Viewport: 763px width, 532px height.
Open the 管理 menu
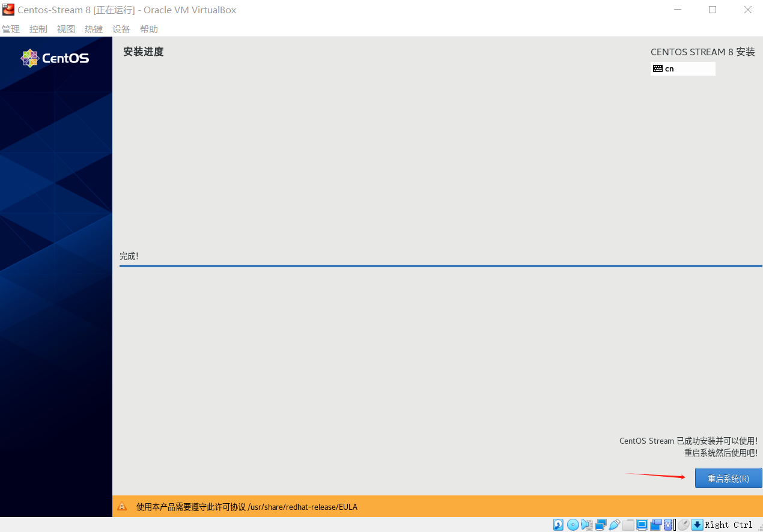(x=11, y=29)
